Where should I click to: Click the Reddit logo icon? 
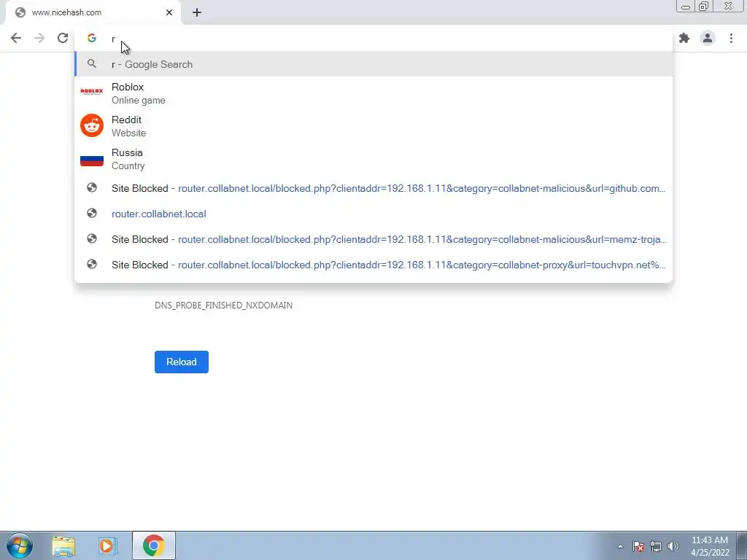point(92,125)
